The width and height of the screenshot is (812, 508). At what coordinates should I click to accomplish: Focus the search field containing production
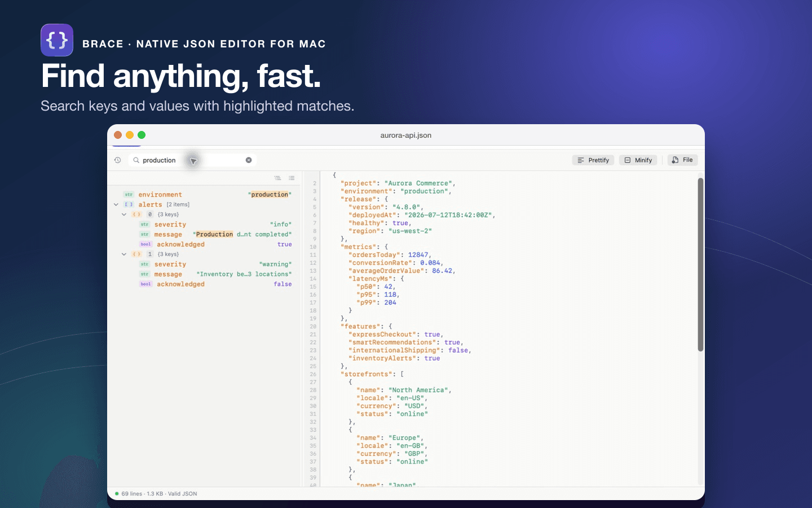[192, 160]
